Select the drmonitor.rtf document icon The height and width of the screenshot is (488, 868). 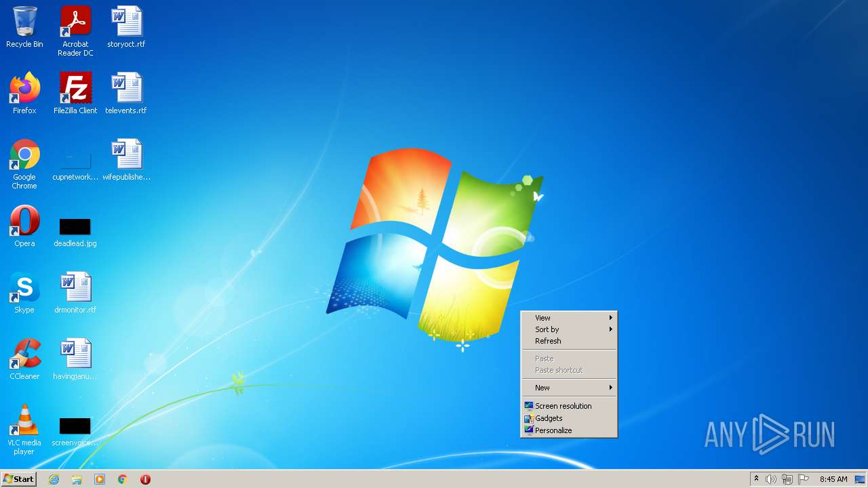(x=75, y=293)
